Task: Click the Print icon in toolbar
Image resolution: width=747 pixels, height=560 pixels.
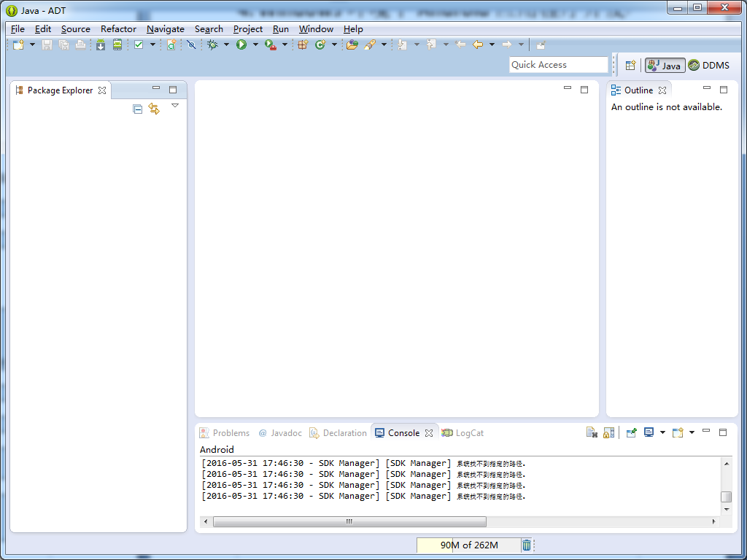Action: pyautogui.click(x=80, y=44)
